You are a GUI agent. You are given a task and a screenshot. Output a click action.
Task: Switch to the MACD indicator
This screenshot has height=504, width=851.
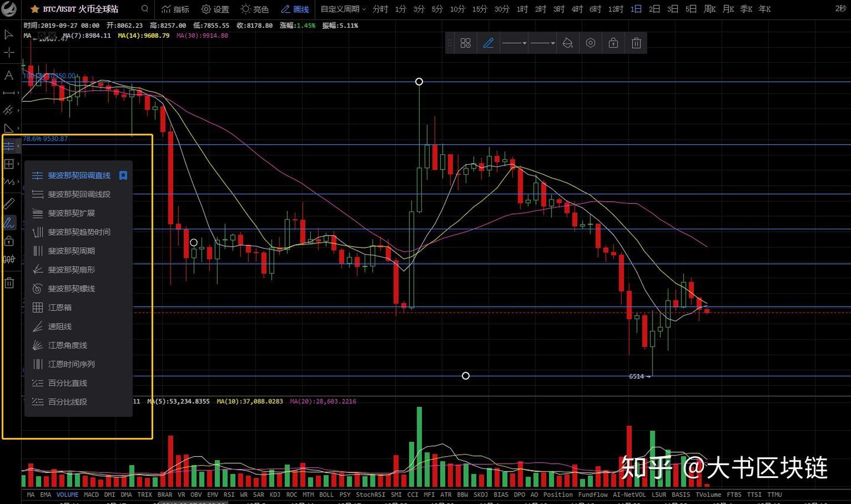pos(91,495)
